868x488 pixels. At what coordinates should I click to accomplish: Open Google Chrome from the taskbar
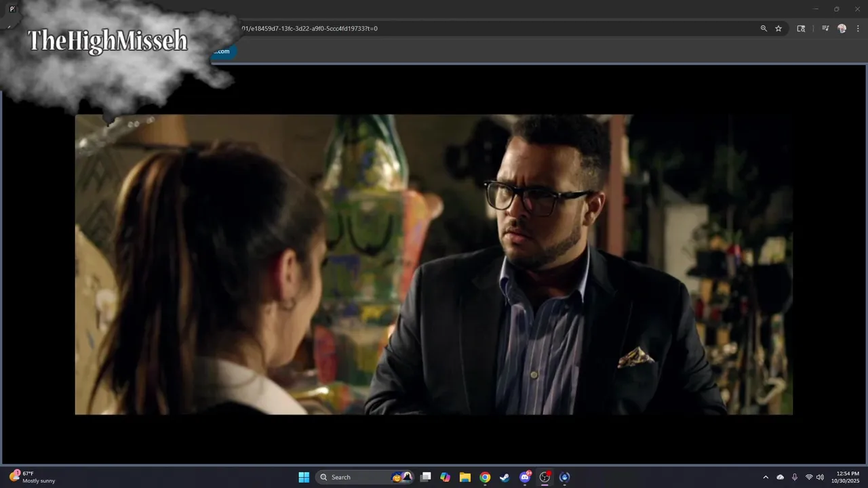(485, 477)
